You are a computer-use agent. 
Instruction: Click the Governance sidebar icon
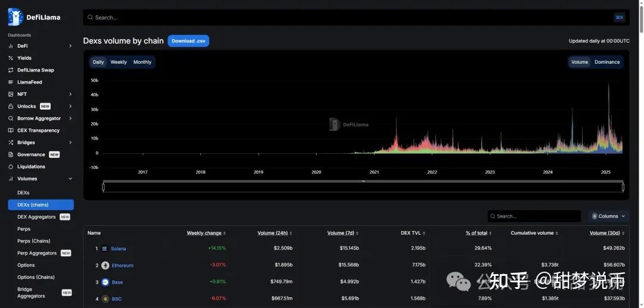tap(11, 154)
